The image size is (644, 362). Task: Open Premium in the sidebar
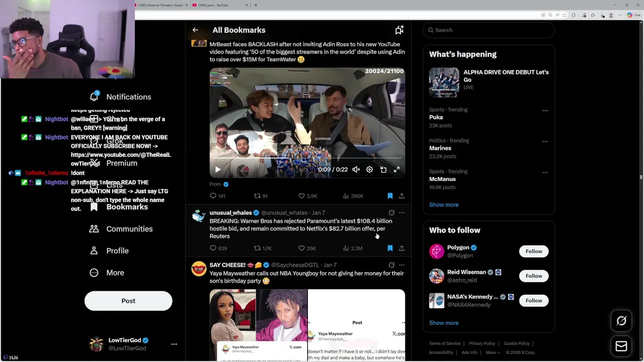click(x=113, y=163)
